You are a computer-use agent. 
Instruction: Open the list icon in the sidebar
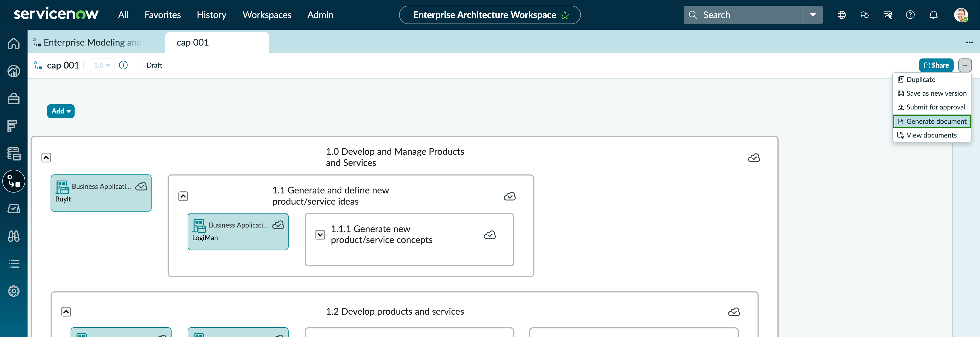(x=14, y=264)
